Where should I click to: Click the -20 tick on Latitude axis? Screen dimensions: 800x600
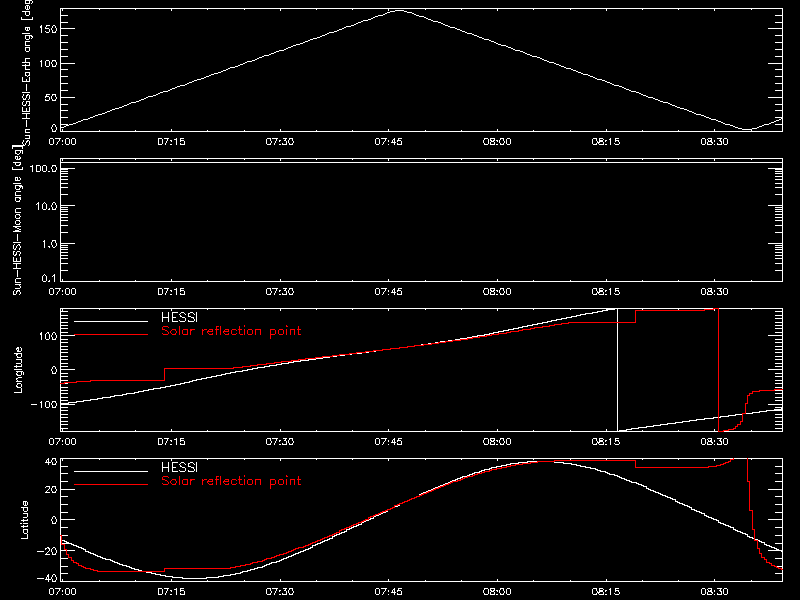[47, 551]
